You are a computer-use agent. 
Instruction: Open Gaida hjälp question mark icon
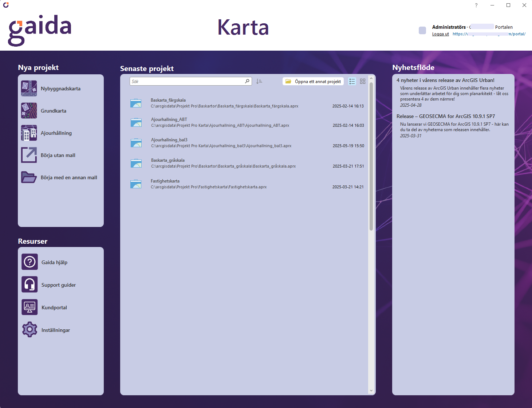pyautogui.click(x=29, y=262)
